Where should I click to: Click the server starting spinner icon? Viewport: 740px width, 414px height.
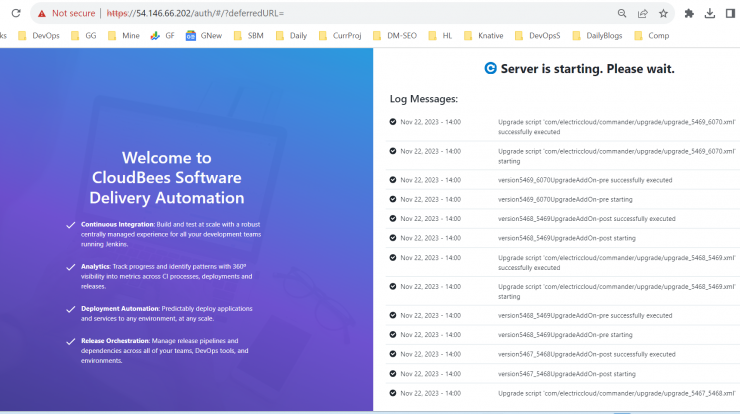(490, 68)
